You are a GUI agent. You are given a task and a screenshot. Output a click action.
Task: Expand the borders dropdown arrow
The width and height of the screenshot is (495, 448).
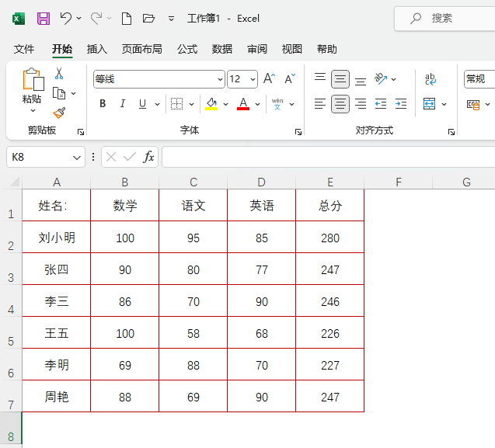pyautogui.click(x=191, y=104)
